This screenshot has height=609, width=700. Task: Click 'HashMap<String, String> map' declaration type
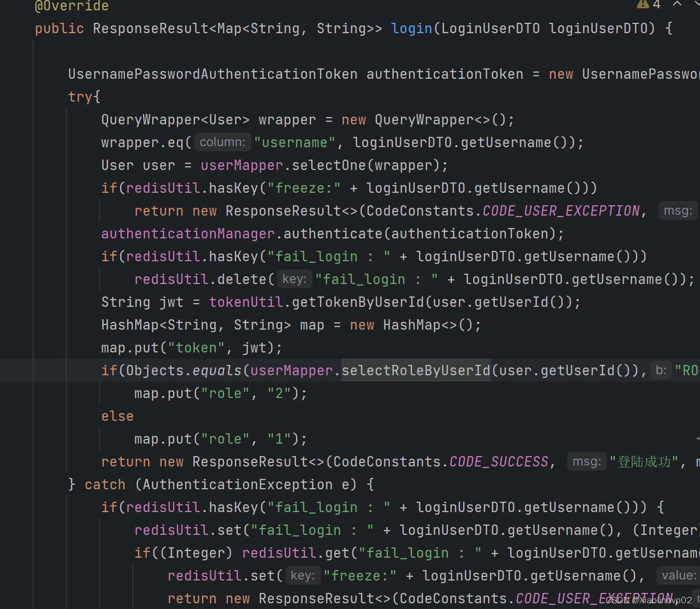196,325
